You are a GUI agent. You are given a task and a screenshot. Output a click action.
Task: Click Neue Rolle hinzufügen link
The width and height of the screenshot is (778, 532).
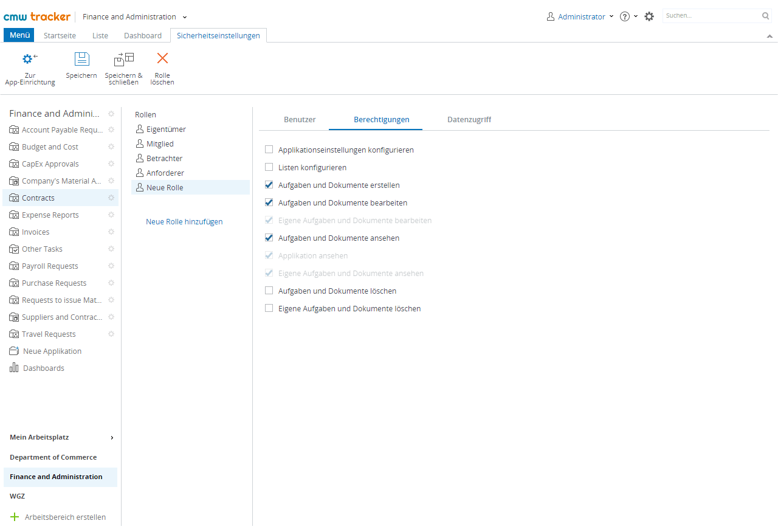[184, 221]
